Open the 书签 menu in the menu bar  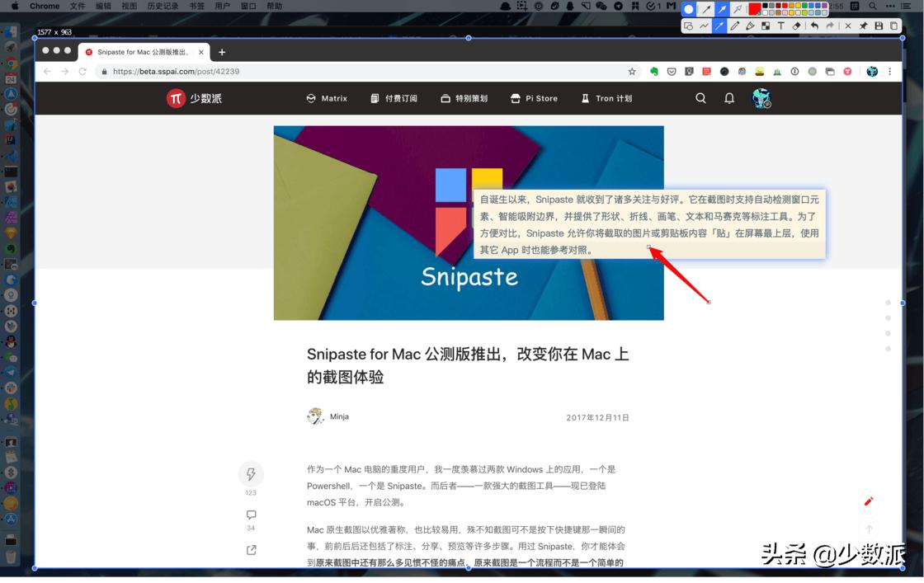point(196,6)
